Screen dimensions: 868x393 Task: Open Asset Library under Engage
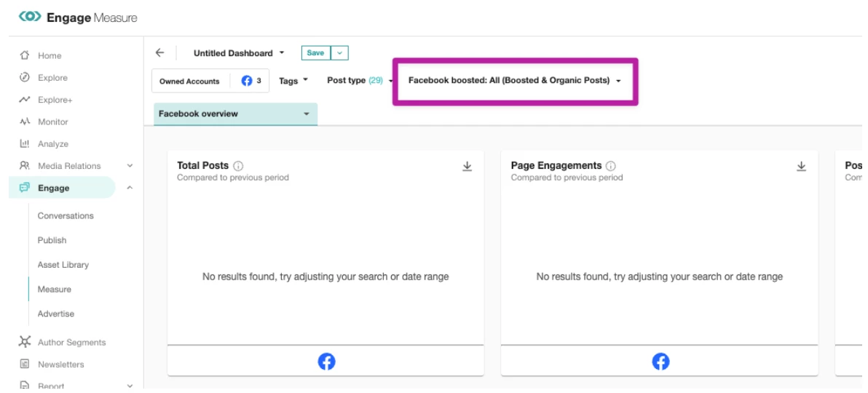point(63,265)
